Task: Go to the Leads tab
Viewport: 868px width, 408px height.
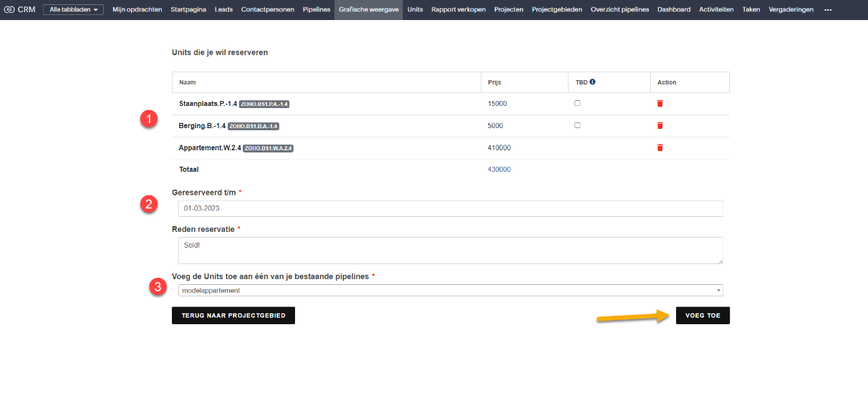Action: (223, 9)
